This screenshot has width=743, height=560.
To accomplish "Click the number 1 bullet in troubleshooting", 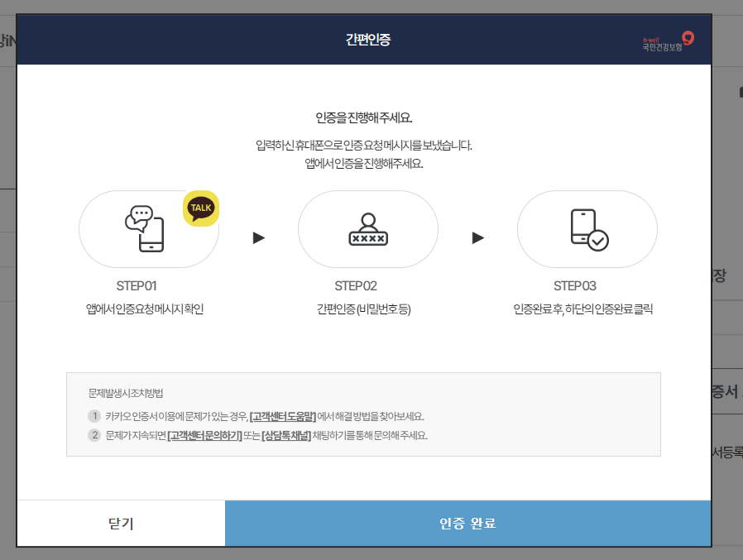I will point(94,416).
